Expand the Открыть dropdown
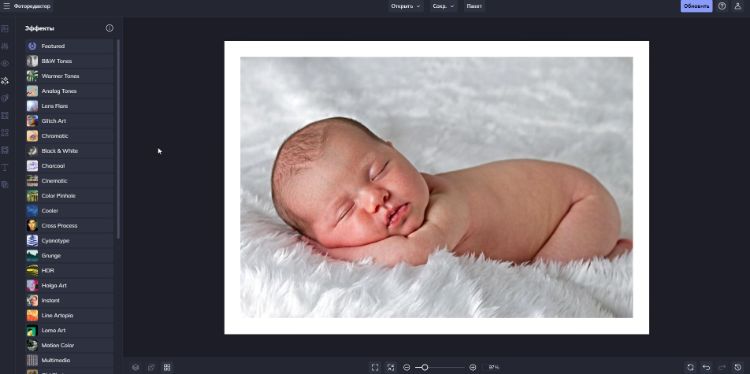Screen dimensions: 750x374 [405, 6]
